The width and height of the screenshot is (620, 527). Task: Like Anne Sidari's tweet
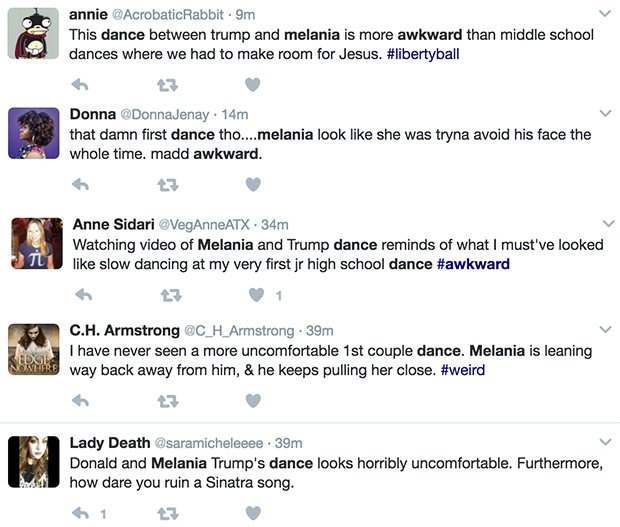[257, 295]
